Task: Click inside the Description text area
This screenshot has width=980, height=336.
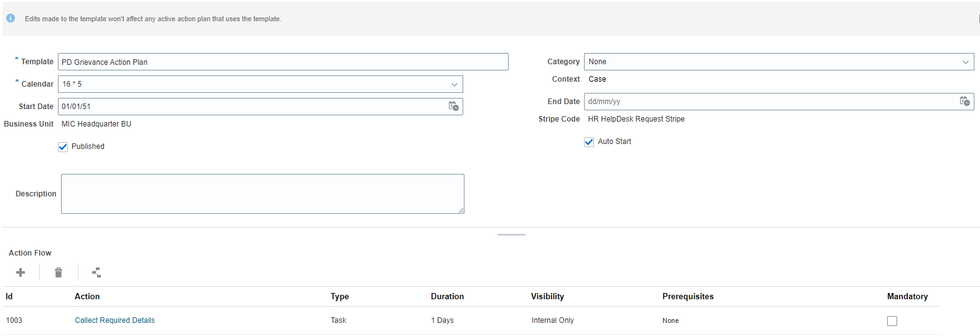Action: [262, 194]
